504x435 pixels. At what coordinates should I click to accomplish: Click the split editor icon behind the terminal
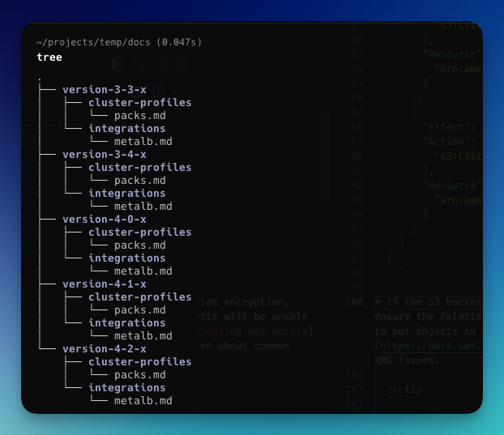[159, 92]
